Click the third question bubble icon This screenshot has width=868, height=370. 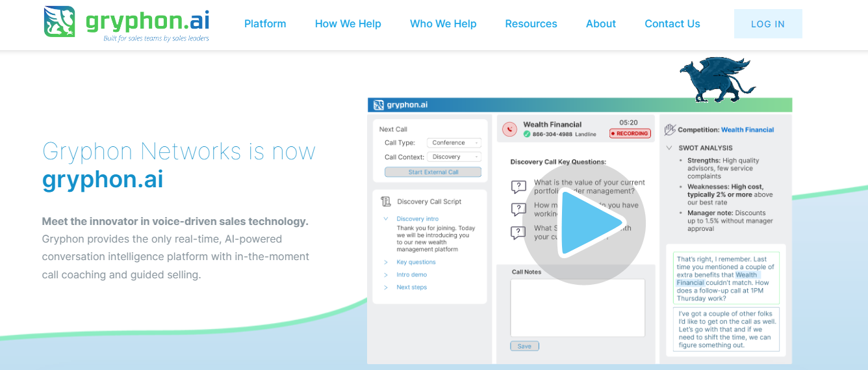coord(518,232)
